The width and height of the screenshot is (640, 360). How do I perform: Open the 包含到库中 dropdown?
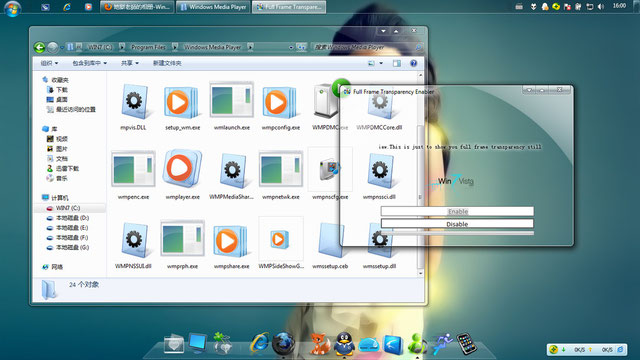pyautogui.click(x=89, y=63)
